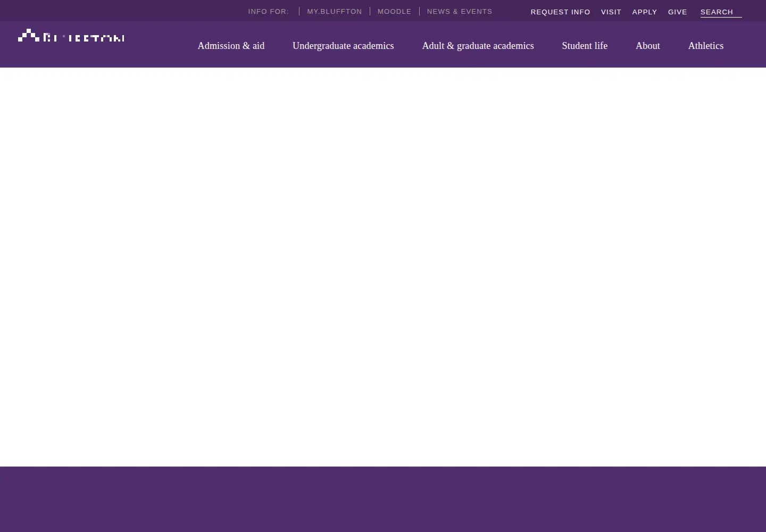The image size is (766, 532).
Task: Open the Moodle link
Action: (x=394, y=11)
